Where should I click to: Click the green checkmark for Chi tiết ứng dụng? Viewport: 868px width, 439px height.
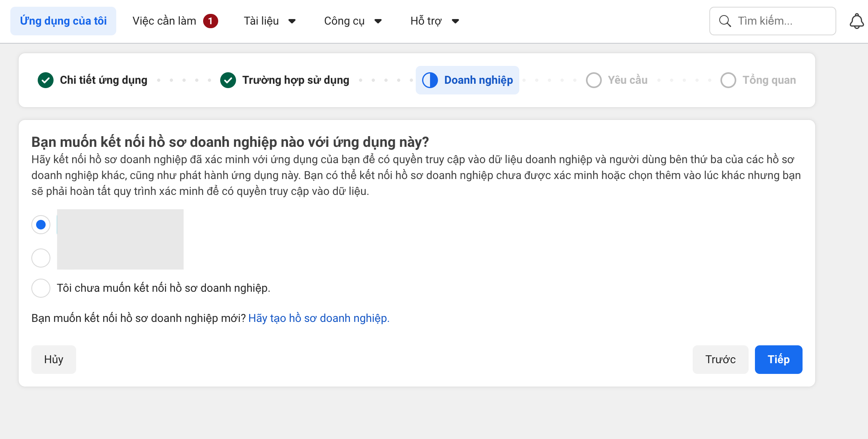[x=46, y=80]
